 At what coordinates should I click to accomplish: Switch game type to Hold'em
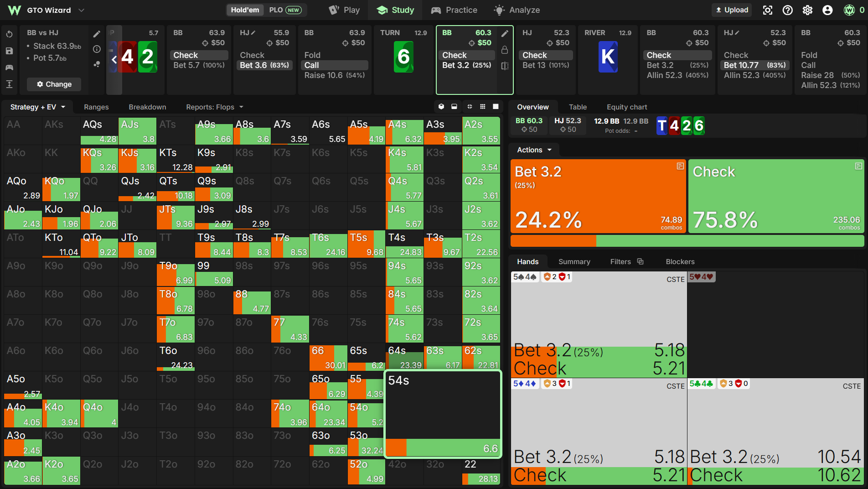(245, 10)
